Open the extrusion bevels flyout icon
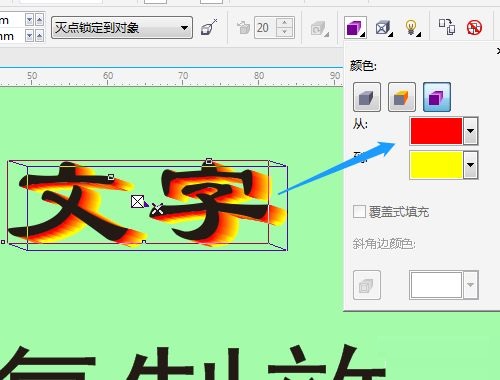 384,28
